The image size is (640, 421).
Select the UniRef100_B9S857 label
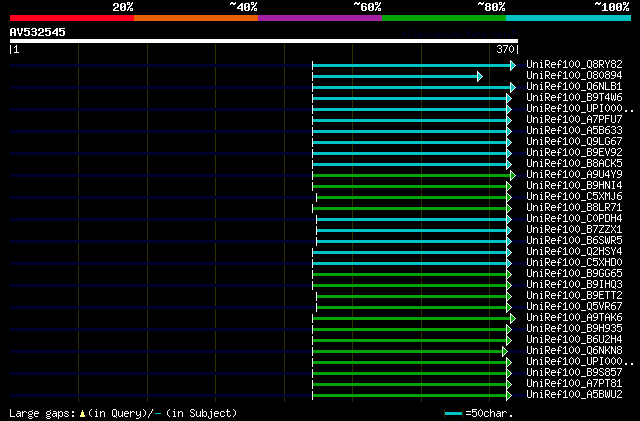click(574, 373)
